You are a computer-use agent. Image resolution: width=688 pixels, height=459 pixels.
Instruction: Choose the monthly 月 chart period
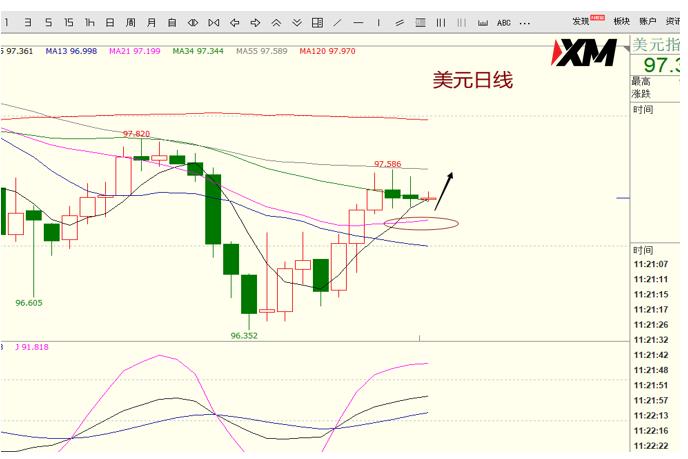click(x=151, y=22)
